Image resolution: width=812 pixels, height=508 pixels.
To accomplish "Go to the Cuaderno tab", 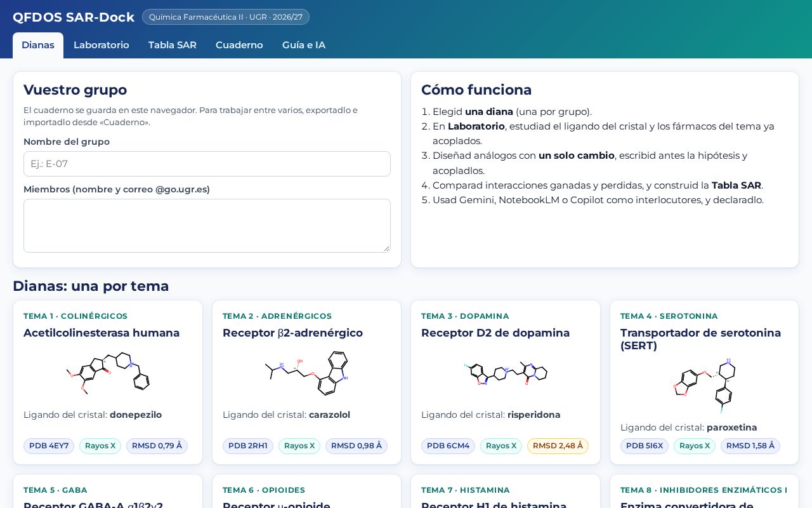I will 239,45.
